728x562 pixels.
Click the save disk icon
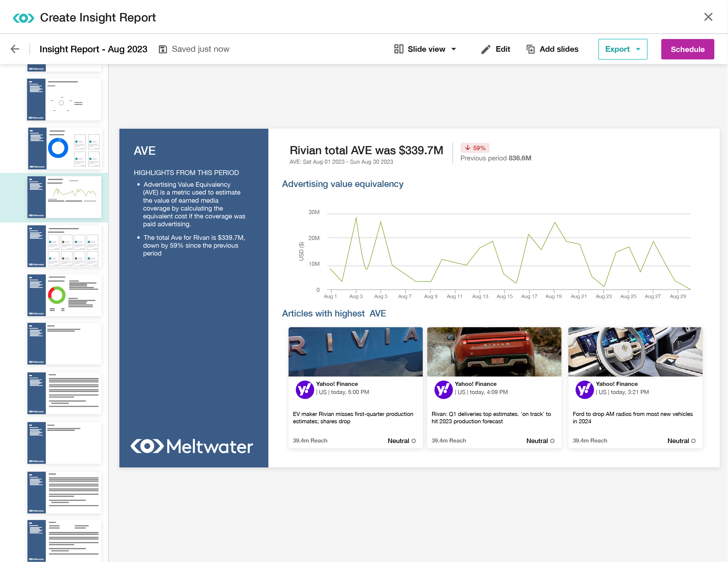[163, 49]
